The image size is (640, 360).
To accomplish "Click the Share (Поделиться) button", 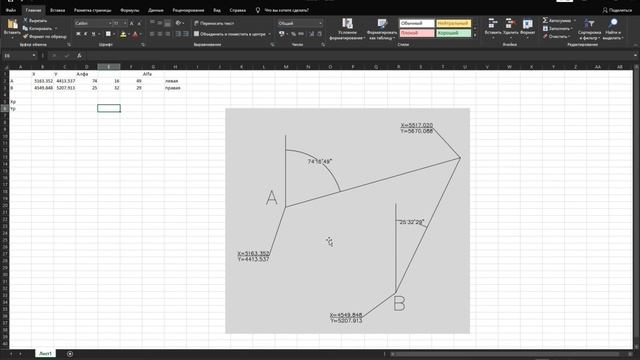I will 617,10.
